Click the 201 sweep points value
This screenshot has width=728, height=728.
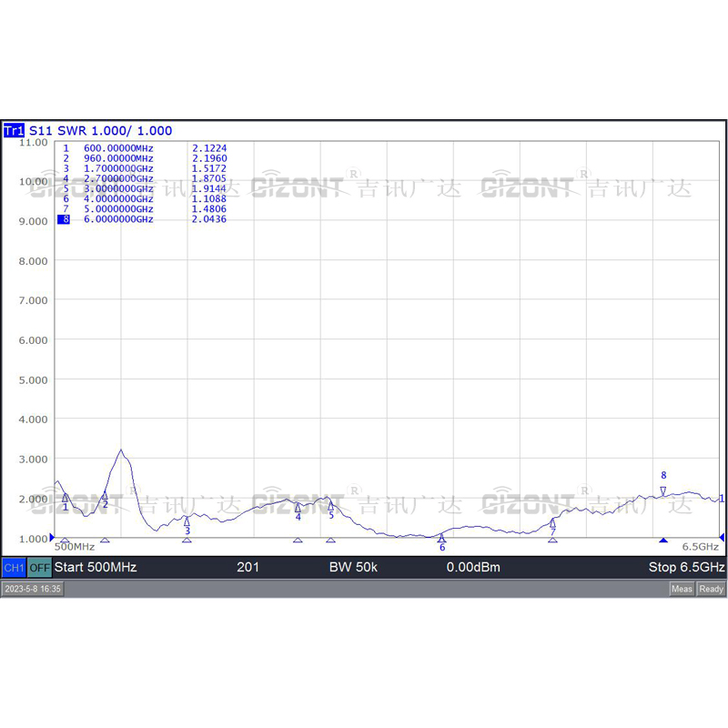coord(248,567)
